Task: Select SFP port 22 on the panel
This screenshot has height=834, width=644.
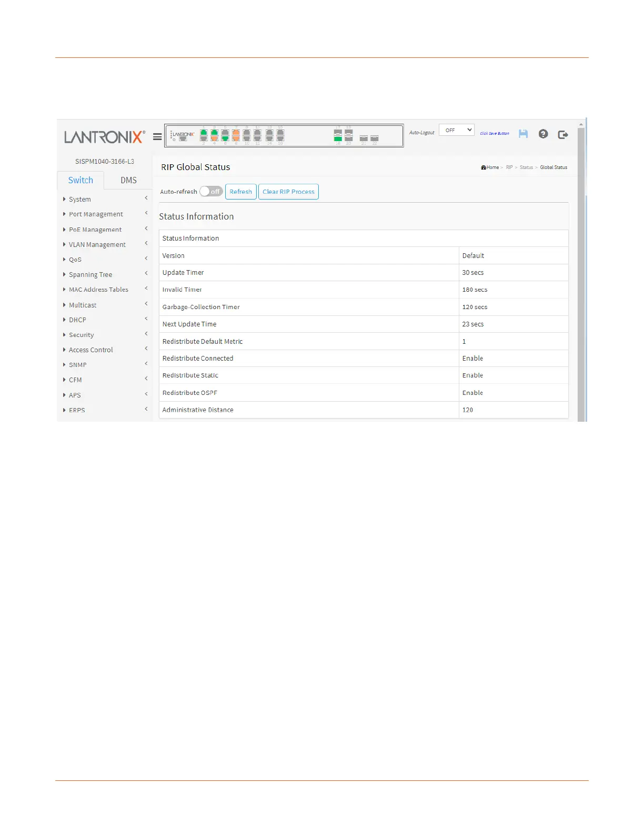Action: (375, 138)
